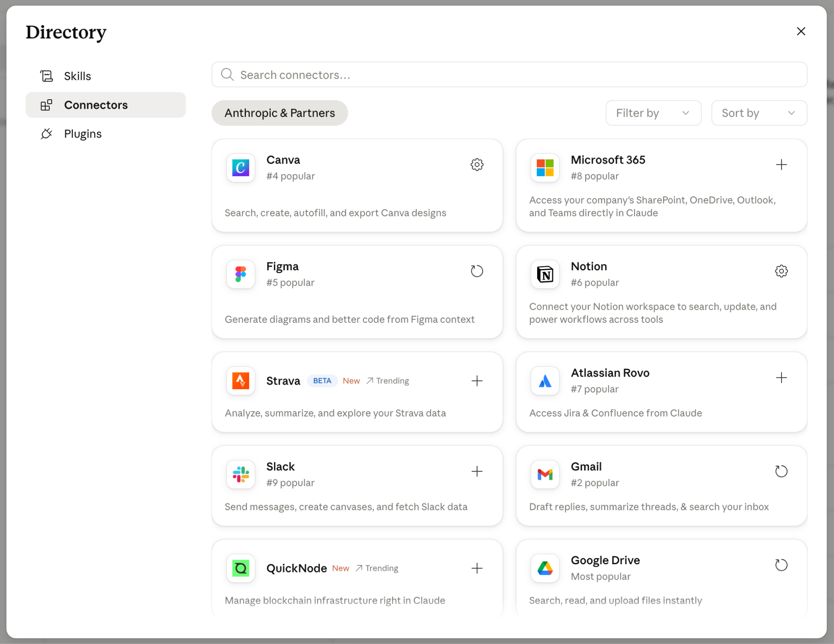Click the Strava BETA badge
834x644 pixels.
point(322,381)
